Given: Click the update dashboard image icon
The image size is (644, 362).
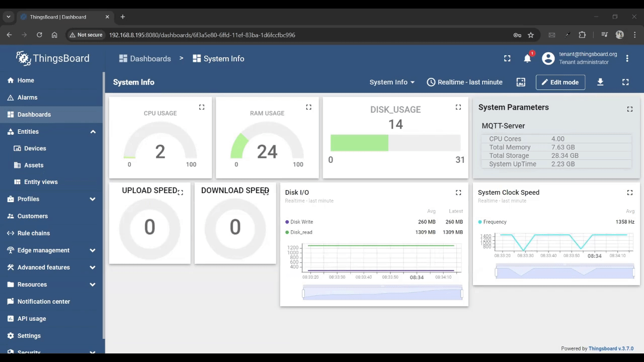Looking at the screenshot, I should [x=521, y=82].
